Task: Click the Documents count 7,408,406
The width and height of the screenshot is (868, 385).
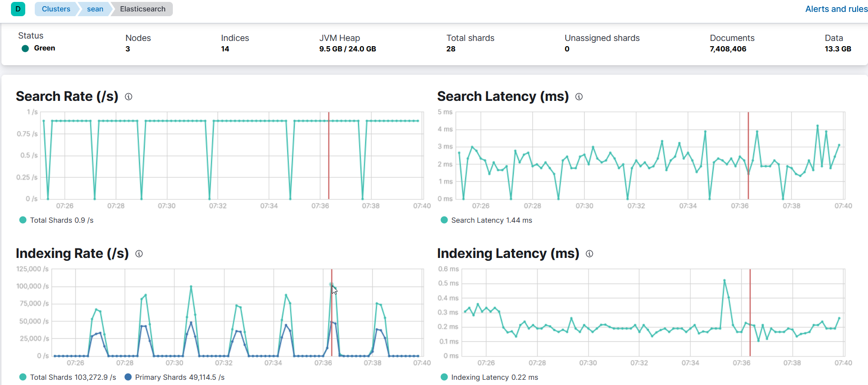Action: point(728,49)
